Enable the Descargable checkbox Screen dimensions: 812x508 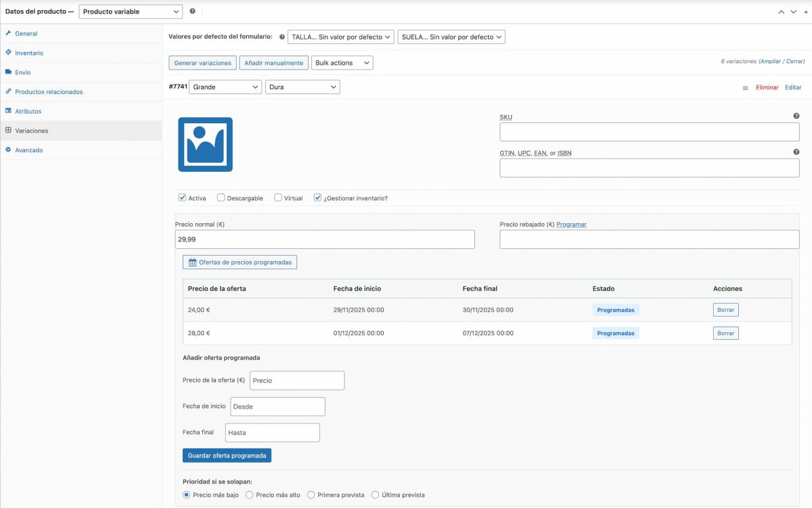coord(221,198)
